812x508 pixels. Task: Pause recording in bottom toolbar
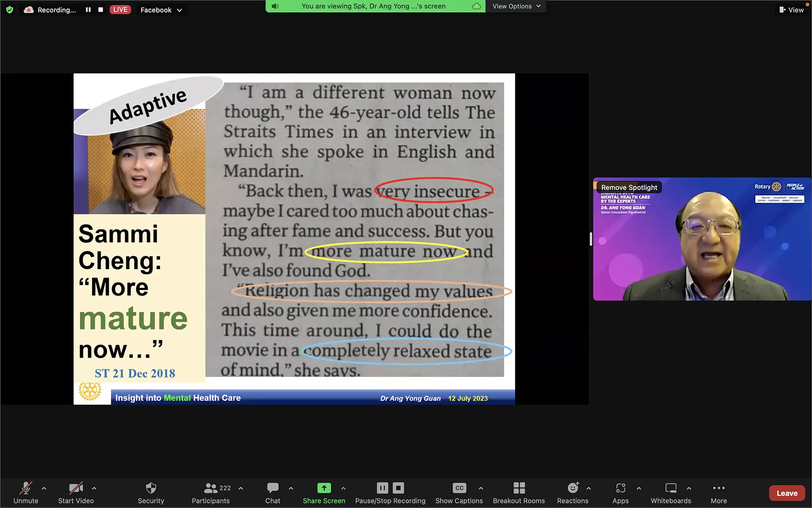[382, 488]
